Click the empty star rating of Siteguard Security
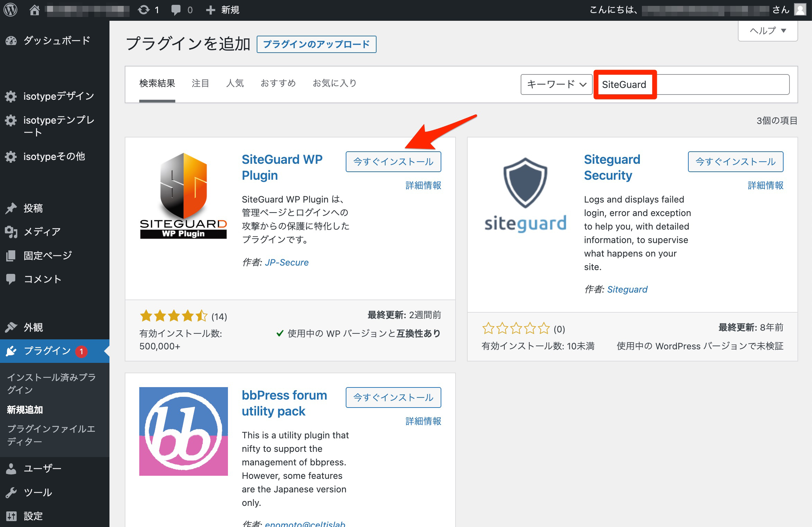Viewport: 812px width, 527px height. click(516, 328)
